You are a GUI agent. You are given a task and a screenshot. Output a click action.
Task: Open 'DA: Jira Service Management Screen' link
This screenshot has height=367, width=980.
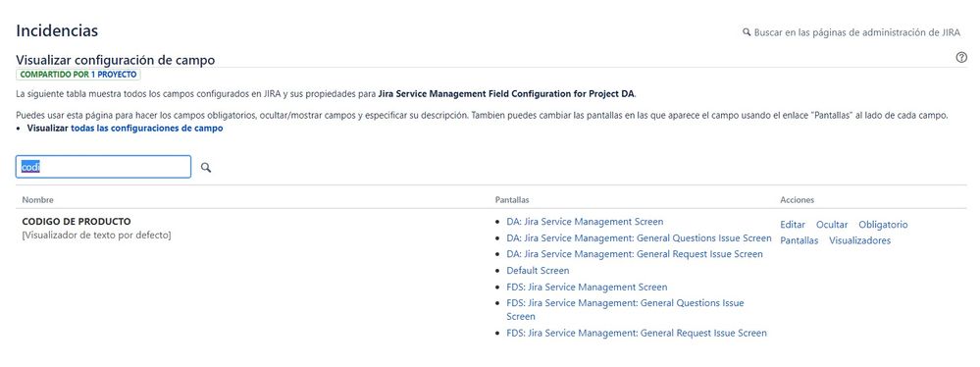[x=585, y=222]
